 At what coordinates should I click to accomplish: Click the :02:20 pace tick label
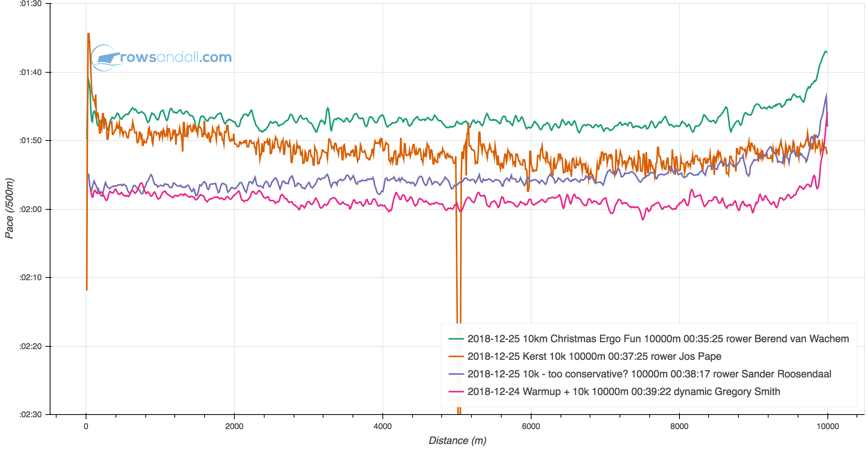point(31,346)
